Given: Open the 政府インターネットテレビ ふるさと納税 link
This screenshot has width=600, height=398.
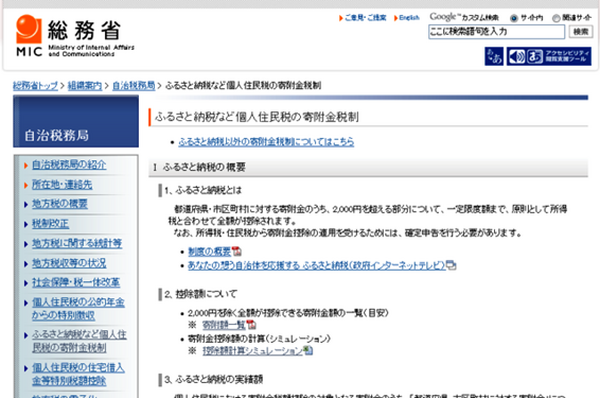Looking at the screenshot, I should 316,265.
